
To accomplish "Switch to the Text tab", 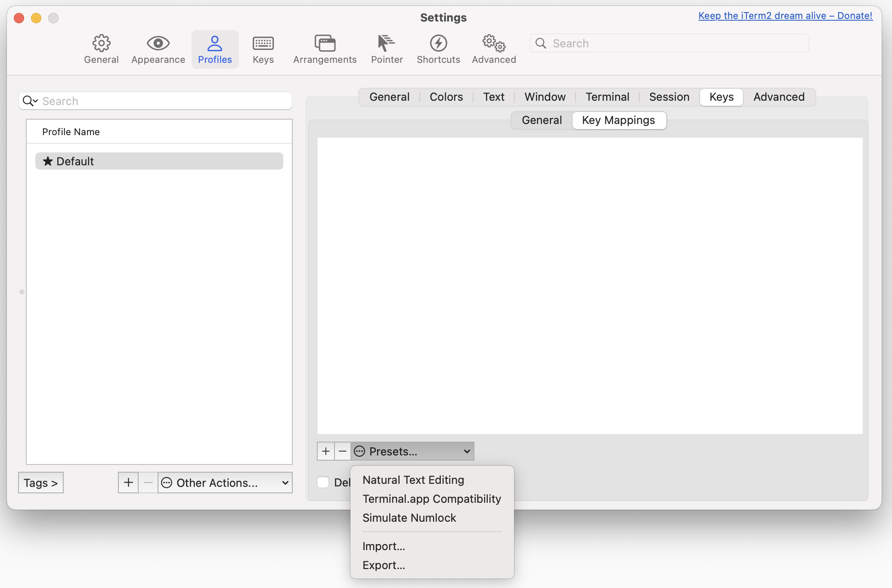I will 494,97.
